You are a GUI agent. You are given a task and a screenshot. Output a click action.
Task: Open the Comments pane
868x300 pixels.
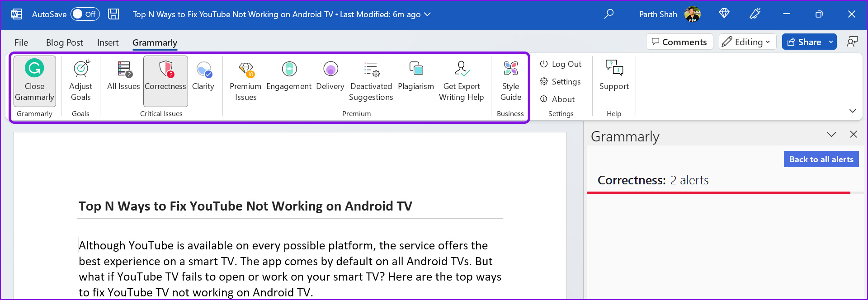point(679,42)
